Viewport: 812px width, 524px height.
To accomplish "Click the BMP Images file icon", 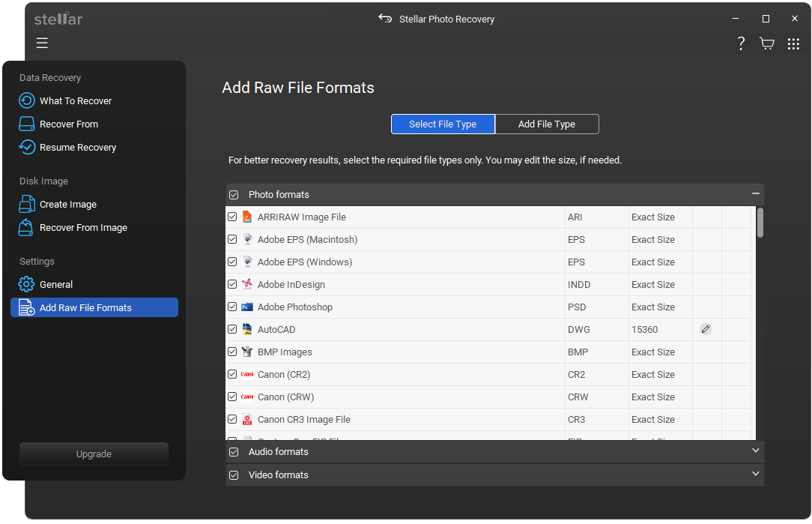I will pos(247,352).
